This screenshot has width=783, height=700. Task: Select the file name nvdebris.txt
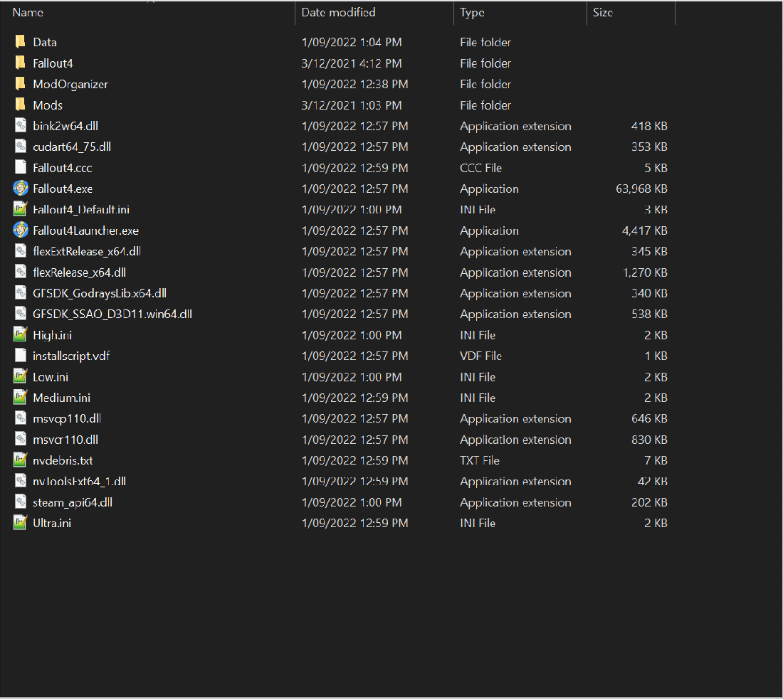(x=63, y=461)
